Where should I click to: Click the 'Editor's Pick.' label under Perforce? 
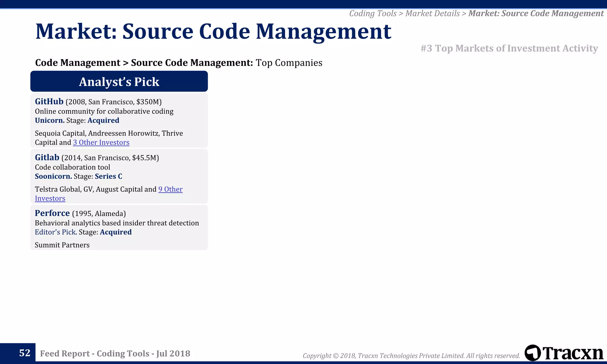[56, 232]
